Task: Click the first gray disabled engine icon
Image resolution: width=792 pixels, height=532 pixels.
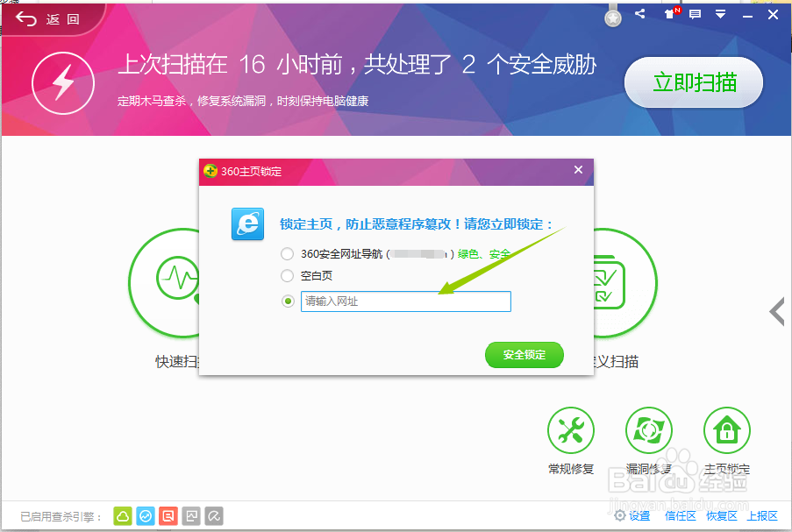Action: [191, 516]
